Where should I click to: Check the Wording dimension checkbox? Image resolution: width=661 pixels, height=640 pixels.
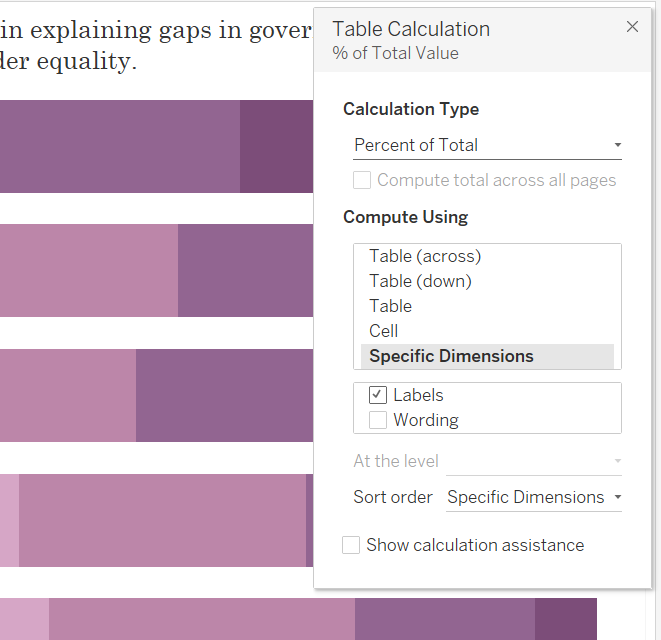[x=378, y=420]
